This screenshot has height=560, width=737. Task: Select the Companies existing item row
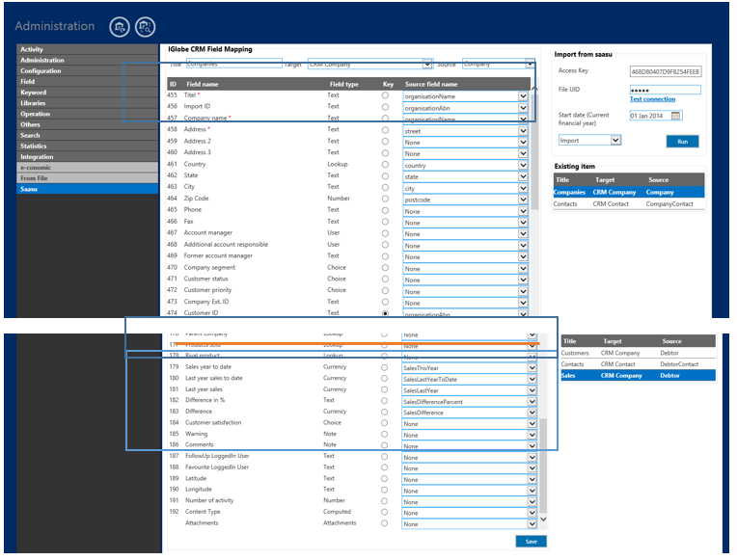pos(629,192)
